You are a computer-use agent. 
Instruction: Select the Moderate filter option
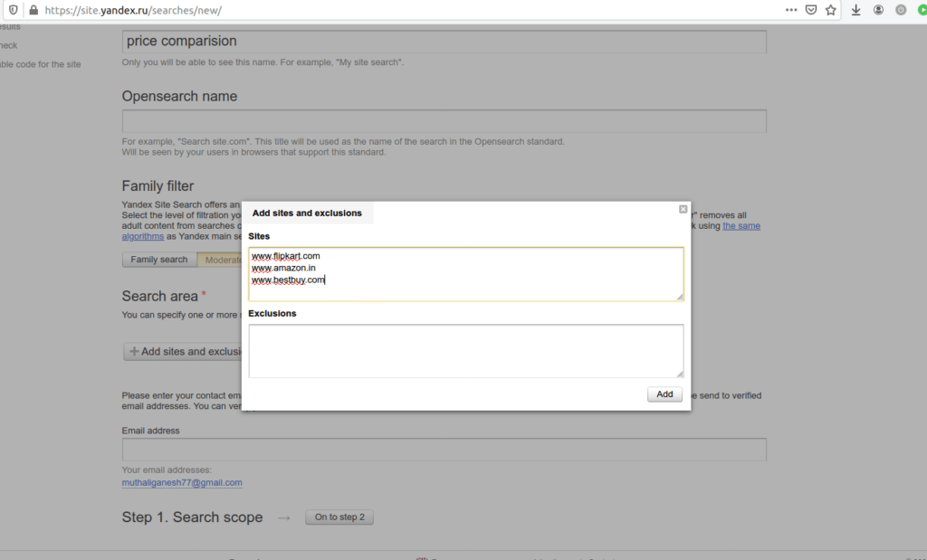[222, 259]
